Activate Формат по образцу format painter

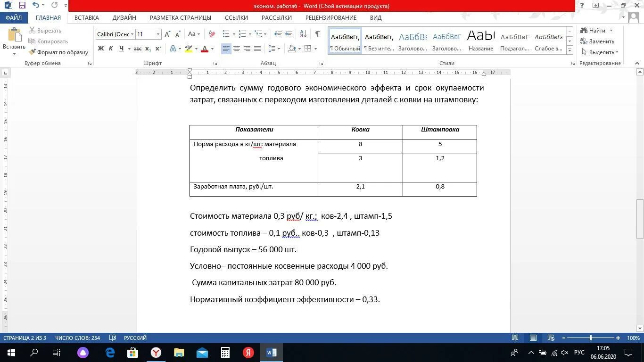coord(58,52)
